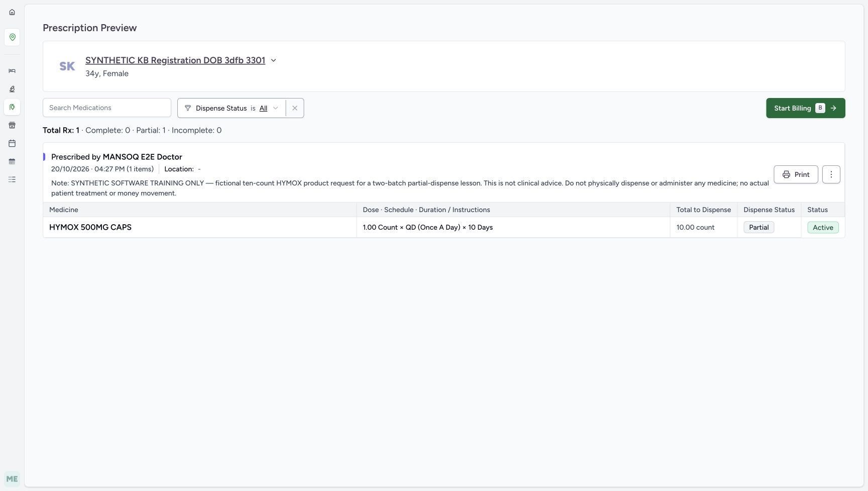Click the Partial dispense status badge
868x491 pixels.
pyautogui.click(x=759, y=227)
